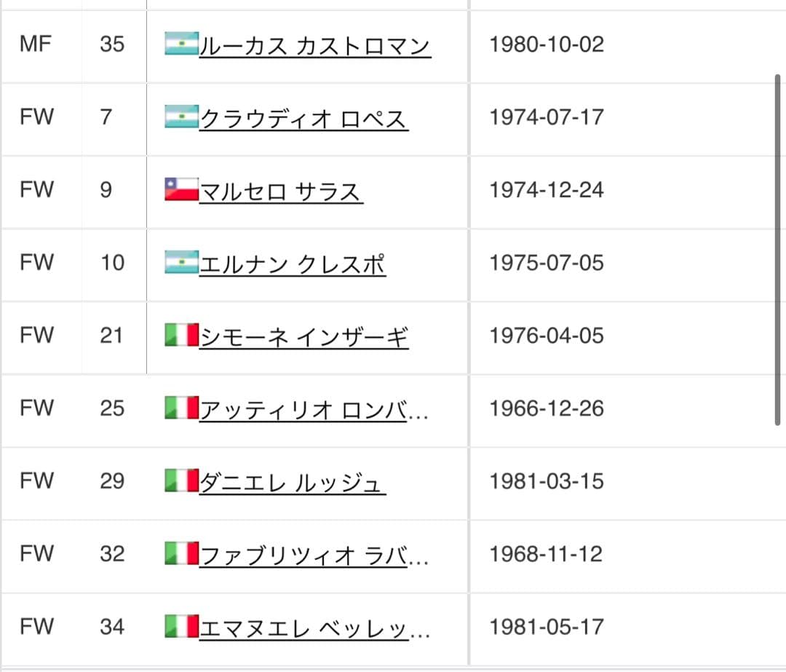Open エルナン クレスポ player page
Viewport: 786px width, 672px height.
291,264
